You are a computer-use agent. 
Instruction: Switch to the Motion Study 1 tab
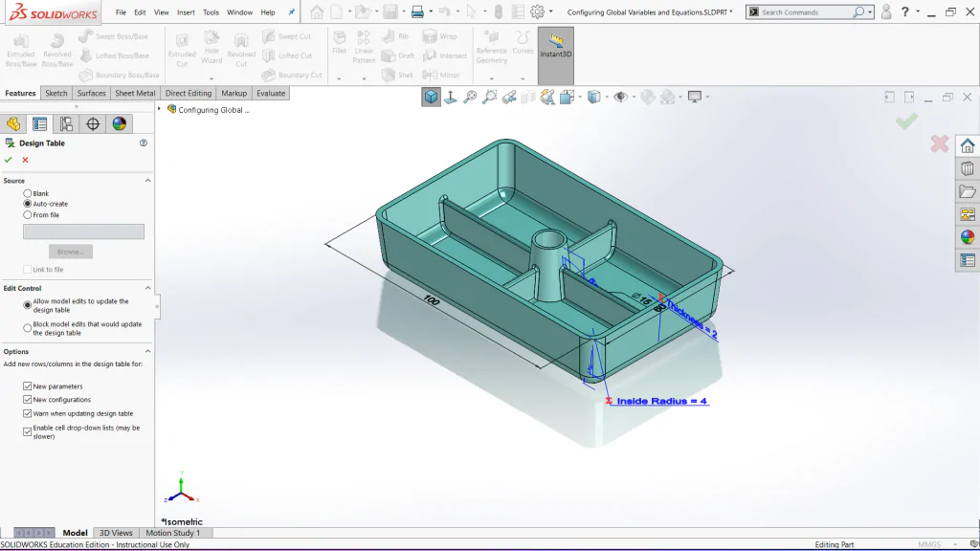coord(172,533)
